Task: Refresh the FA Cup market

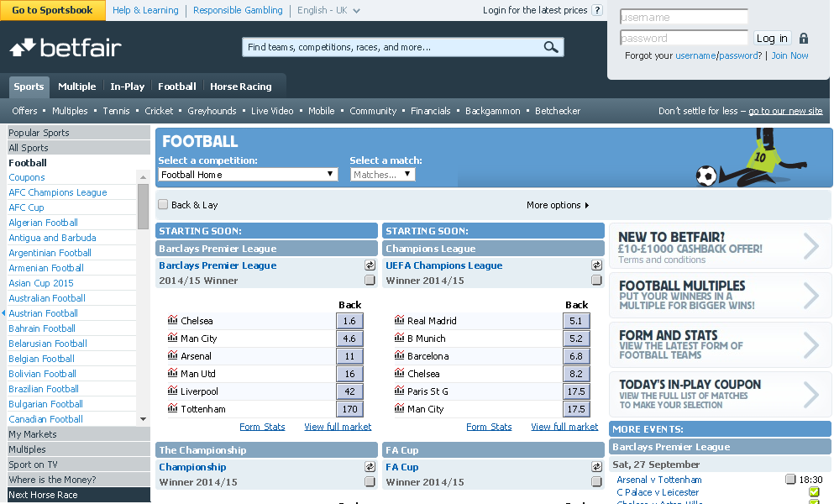Action: point(596,467)
